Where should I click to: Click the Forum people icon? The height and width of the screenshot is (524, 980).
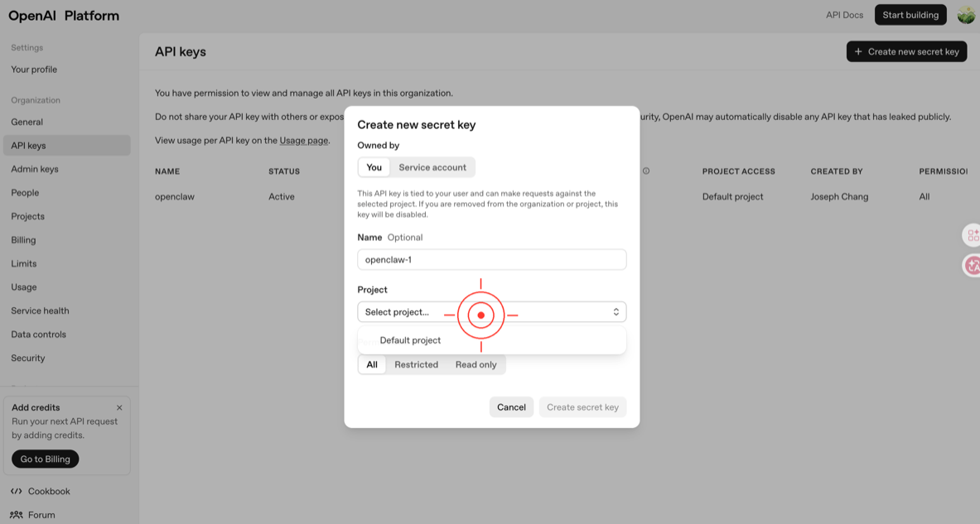click(x=17, y=514)
